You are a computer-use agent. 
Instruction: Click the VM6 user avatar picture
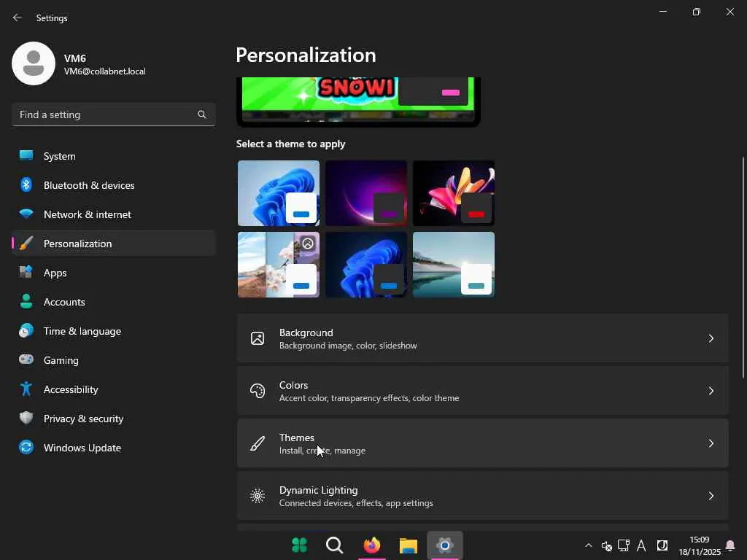(x=34, y=63)
